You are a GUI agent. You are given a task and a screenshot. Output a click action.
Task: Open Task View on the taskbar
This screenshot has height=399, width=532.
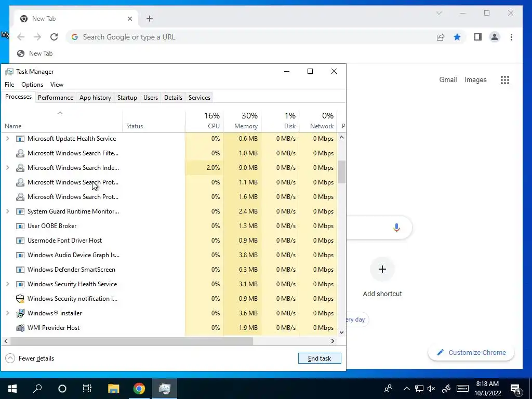(87, 389)
